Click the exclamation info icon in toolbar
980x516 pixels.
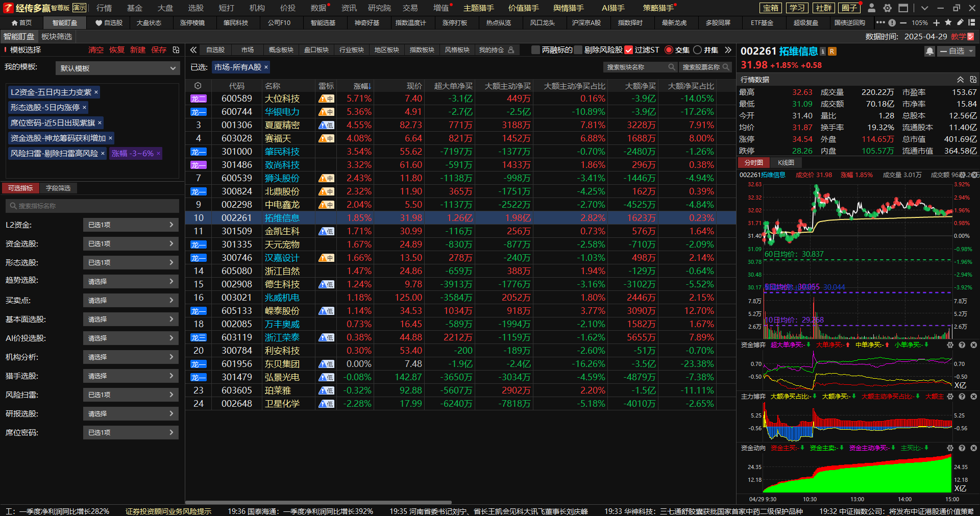point(892,22)
